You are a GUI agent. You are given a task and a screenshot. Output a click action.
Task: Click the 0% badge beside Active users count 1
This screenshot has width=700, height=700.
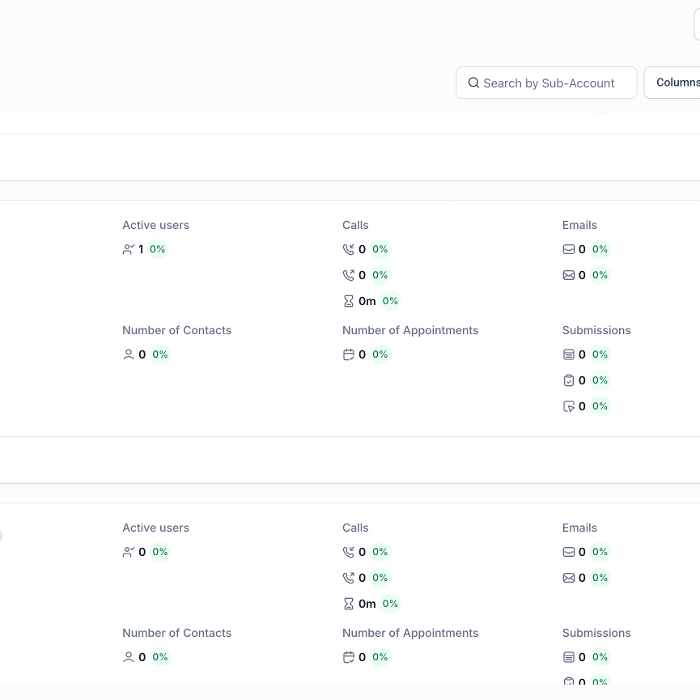tap(157, 250)
